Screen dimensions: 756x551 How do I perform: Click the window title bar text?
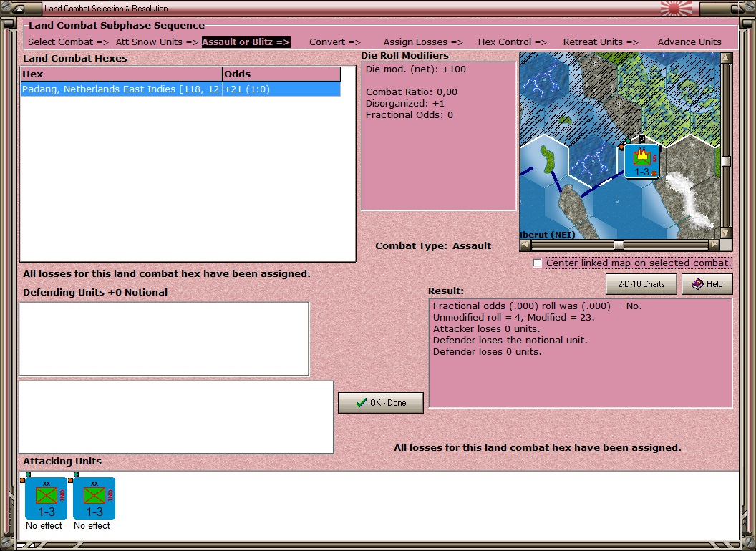[x=106, y=9]
